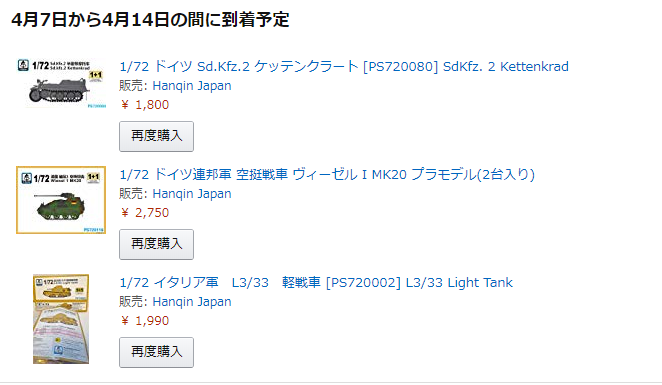Click 再度購入 button under the ¥2,750 Wiesel item

coord(157,244)
